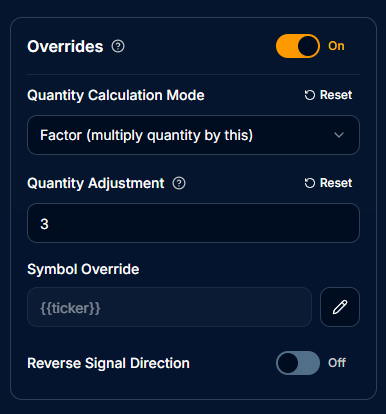
Task: Open the Factor quantity calculation mode dropdown
Action: click(x=193, y=135)
